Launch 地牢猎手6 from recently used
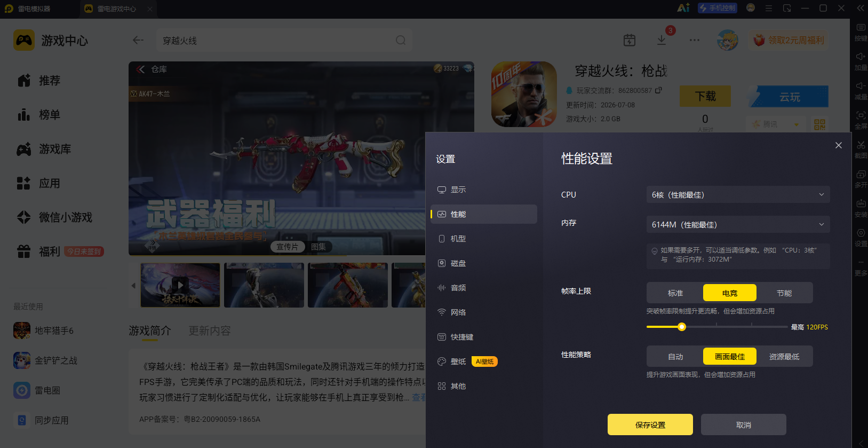 coord(44,331)
